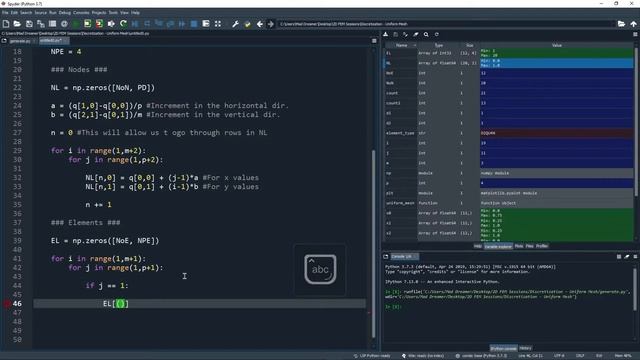The width and height of the screenshot is (640, 360).
Task: Clear console eraser icon
Action: click(x=627, y=257)
